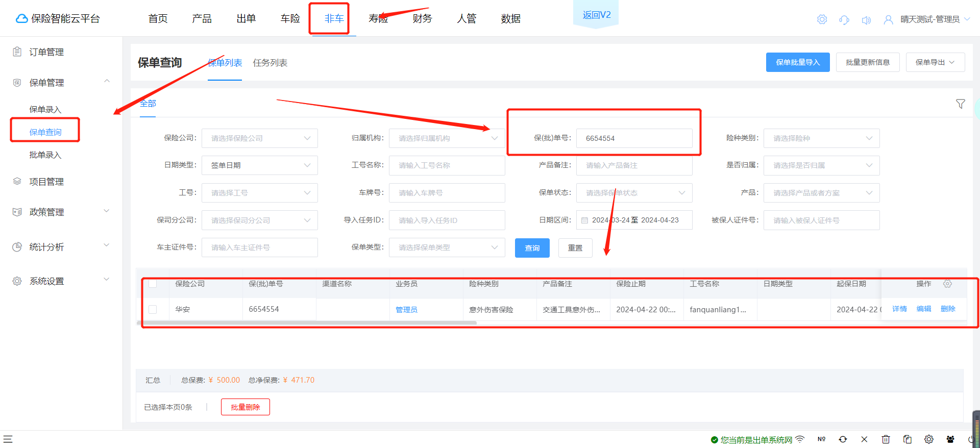Open the settings gear icon in top header
980x448 pixels.
point(822,19)
